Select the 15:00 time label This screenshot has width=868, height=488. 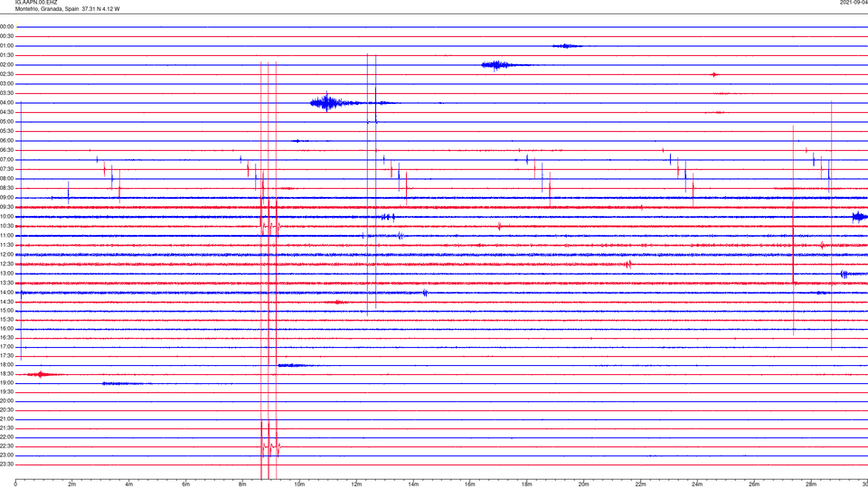point(6,311)
